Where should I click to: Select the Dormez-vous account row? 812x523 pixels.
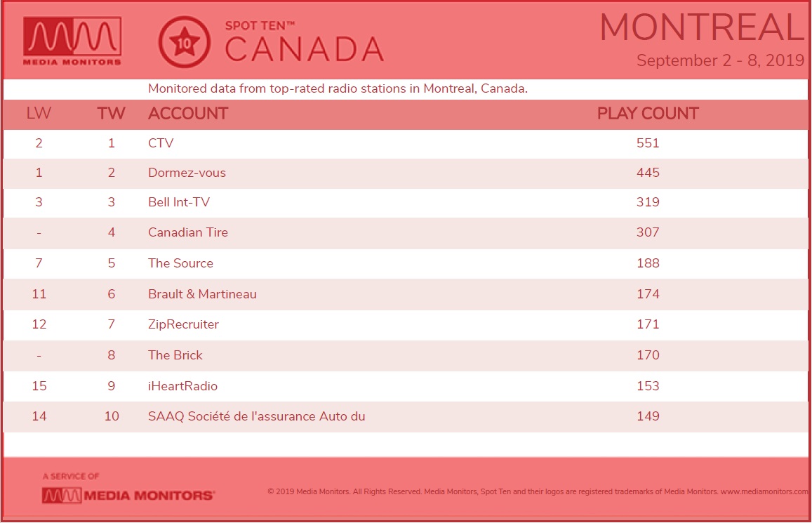tap(406, 173)
